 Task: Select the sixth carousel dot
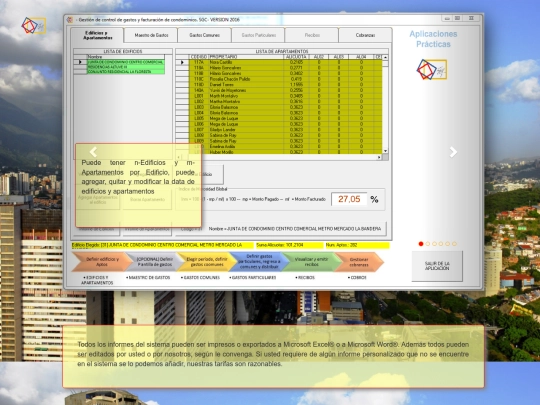[x=454, y=244]
